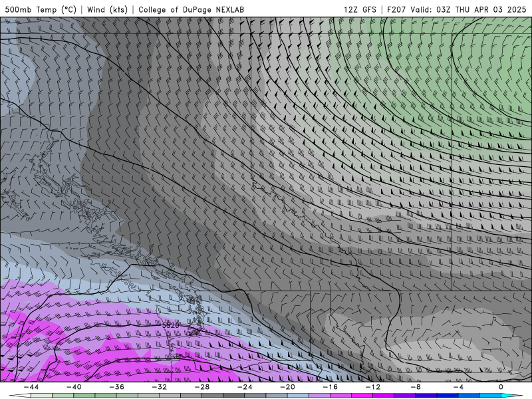The image size is (532, 399).
Task: Click the -36 color scale label
Action: [x=116, y=387]
